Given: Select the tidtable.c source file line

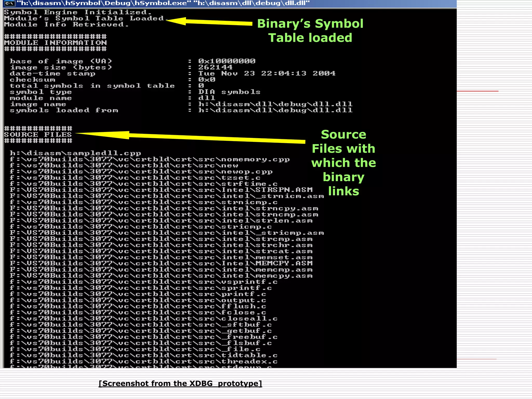Looking at the screenshot, I should [144, 355].
